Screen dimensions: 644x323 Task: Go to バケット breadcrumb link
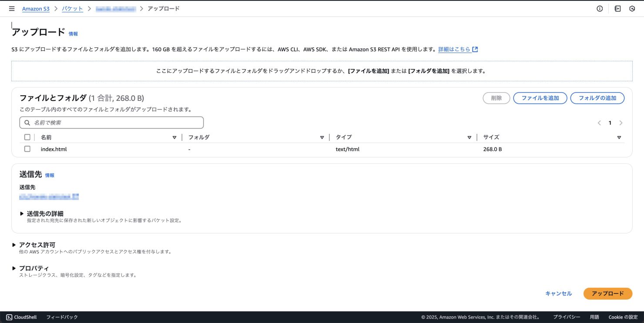[x=72, y=9]
